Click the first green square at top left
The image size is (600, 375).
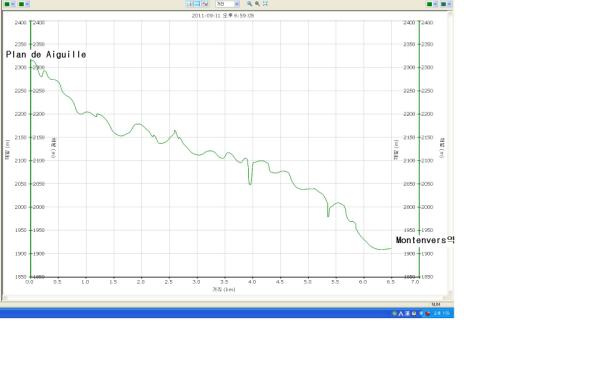pos(7,4)
